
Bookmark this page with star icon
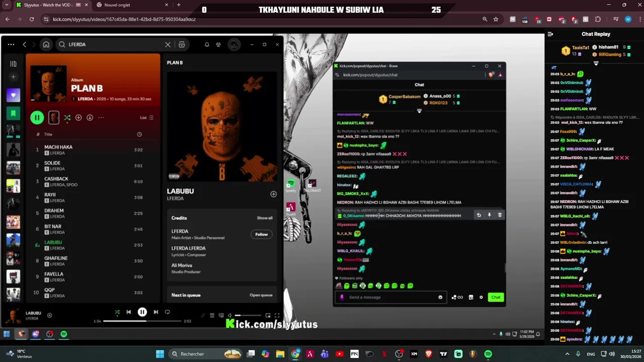(496, 19)
